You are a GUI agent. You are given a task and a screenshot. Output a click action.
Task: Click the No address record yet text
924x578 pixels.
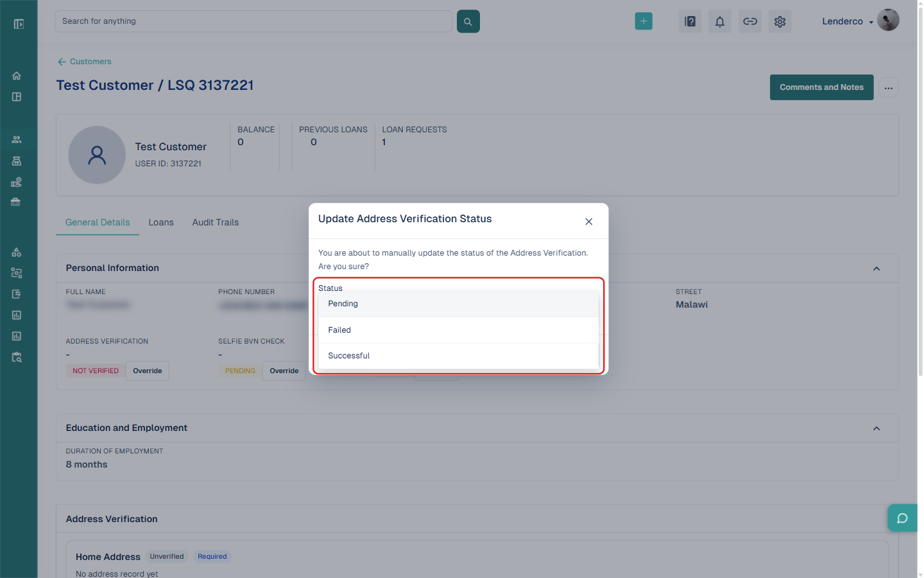point(117,574)
